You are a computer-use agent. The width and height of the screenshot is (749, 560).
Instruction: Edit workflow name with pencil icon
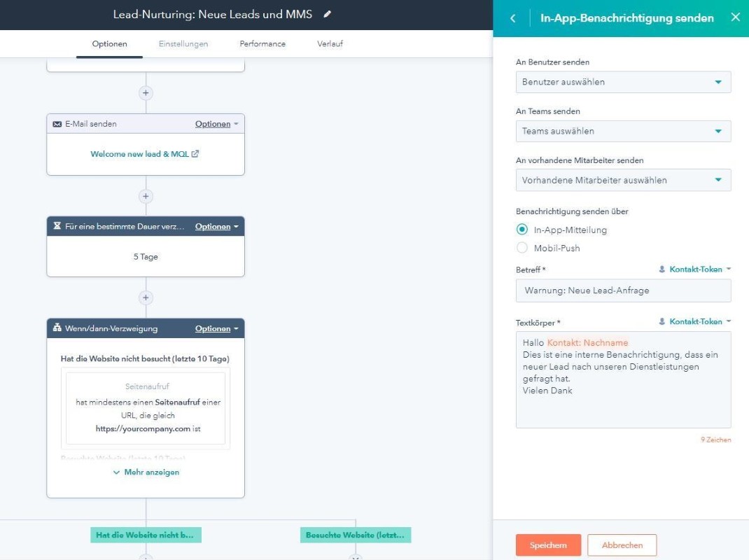click(327, 14)
